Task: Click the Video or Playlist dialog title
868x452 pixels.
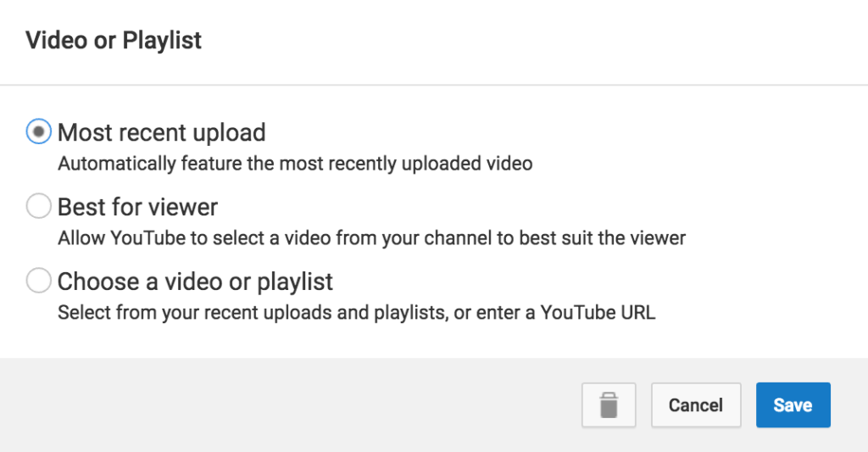Action: pos(114,41)
